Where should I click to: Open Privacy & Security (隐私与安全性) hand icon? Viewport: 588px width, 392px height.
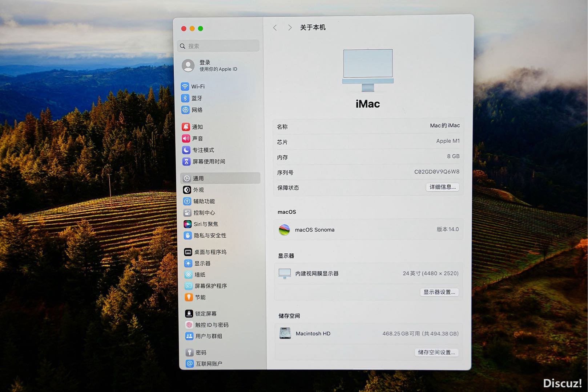click(188, 235)
